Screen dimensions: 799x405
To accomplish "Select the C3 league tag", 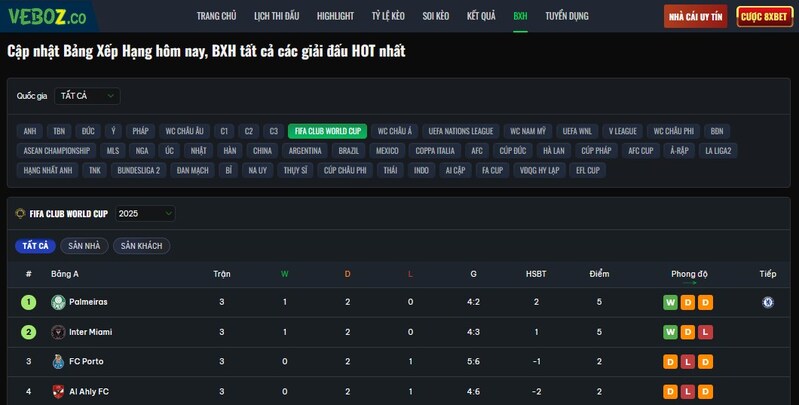I will (x=274, y=131).
